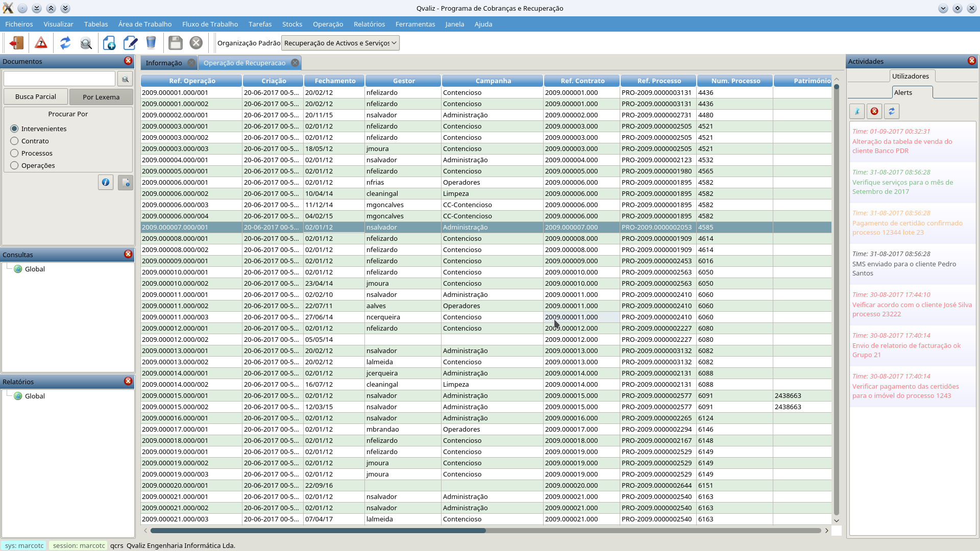Refresh alerts with blue arrows icon
The image size is (980, 551).
tap(891, 111)
